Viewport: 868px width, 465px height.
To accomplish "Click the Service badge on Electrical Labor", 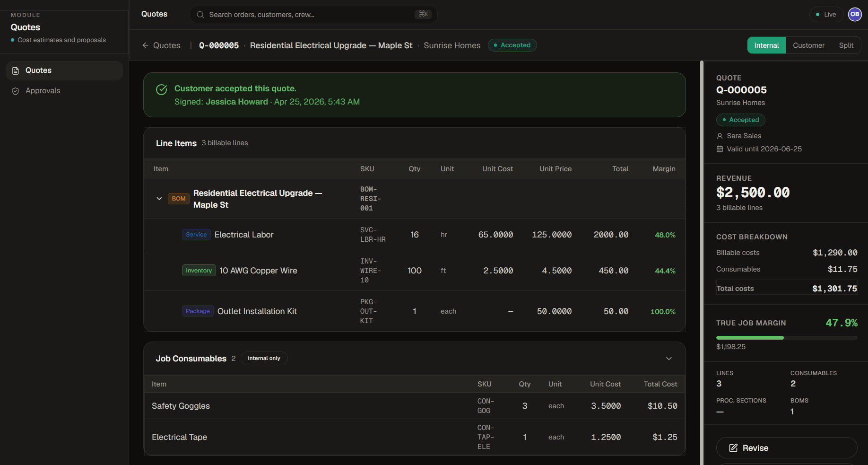I will pyautogui.click(x=196, y=235).
